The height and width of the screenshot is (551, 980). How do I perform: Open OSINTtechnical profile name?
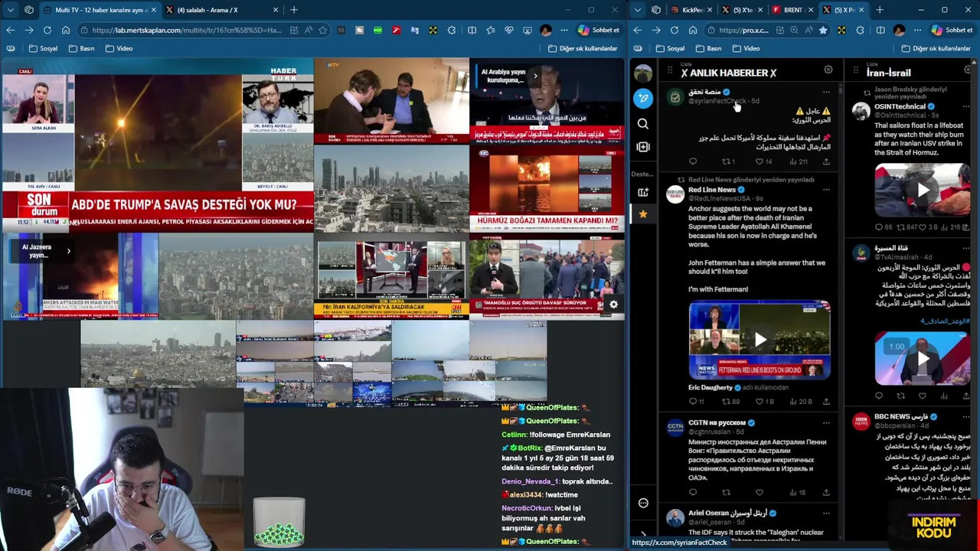(x=900, y=106)
